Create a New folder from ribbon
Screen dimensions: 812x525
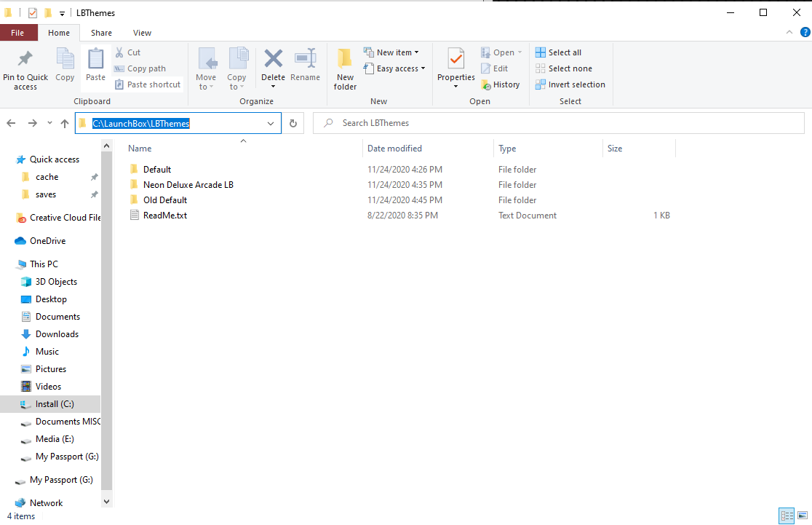345,68
